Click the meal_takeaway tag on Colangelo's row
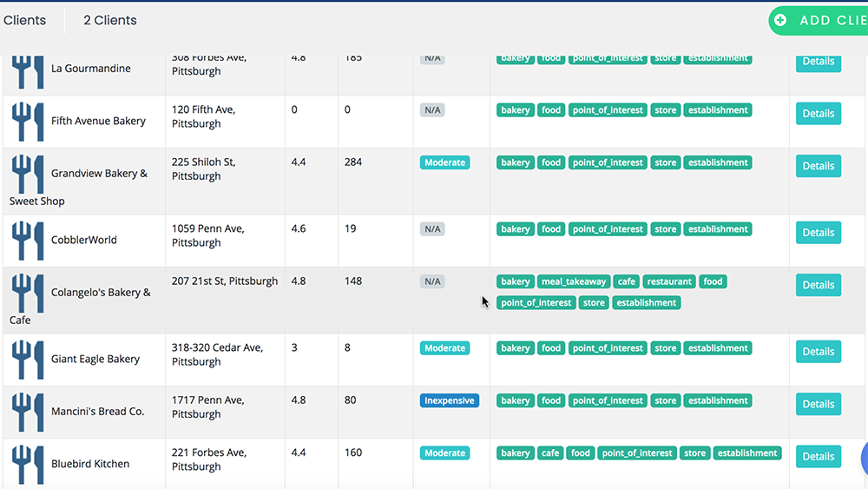The height and width of the screenshot is (489, 868). click(x=574, y=281)
